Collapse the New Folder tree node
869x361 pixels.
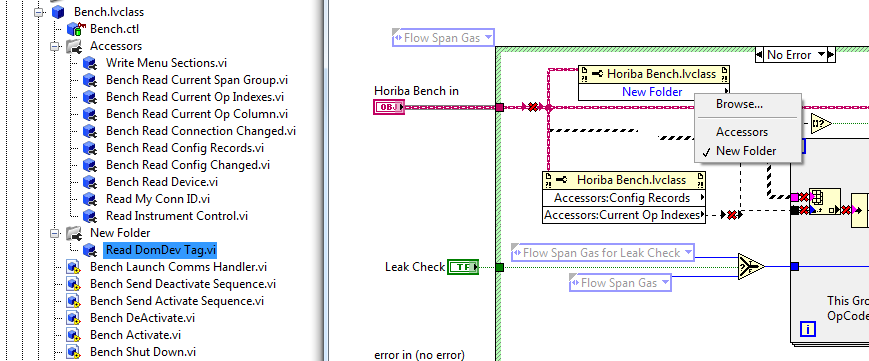pyautogui.click(x=54, y=233)
